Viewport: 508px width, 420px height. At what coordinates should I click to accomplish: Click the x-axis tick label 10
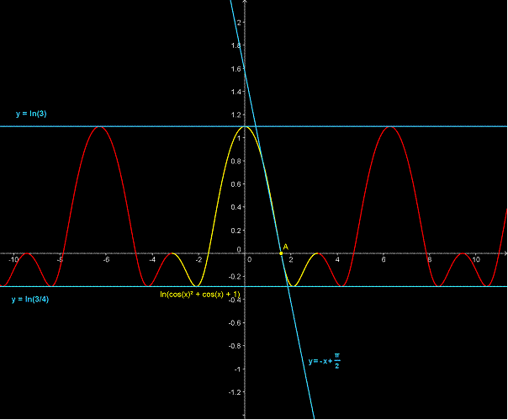(476, 260)
